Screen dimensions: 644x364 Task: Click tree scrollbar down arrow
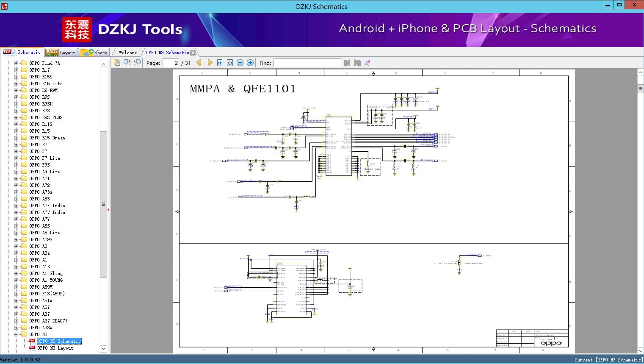pyautogui.click(x=103, y=349)
